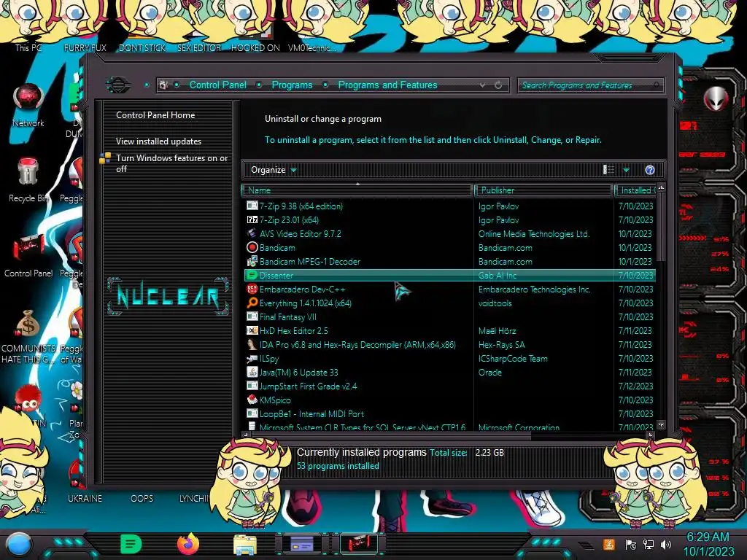
Task: Click the Embarcadero Dev-C++ icon
Action: pyautogui.click(x=252, y=289)
